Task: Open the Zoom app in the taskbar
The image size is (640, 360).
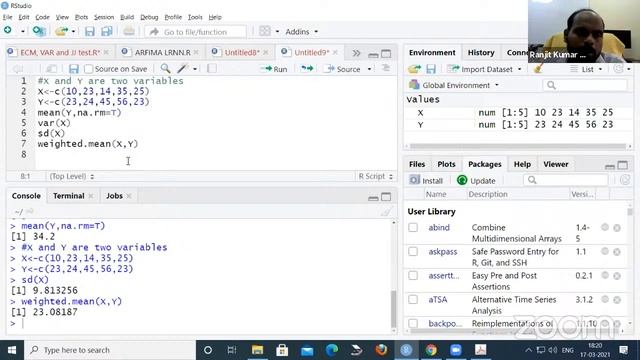Action: (x=456, y=350)
